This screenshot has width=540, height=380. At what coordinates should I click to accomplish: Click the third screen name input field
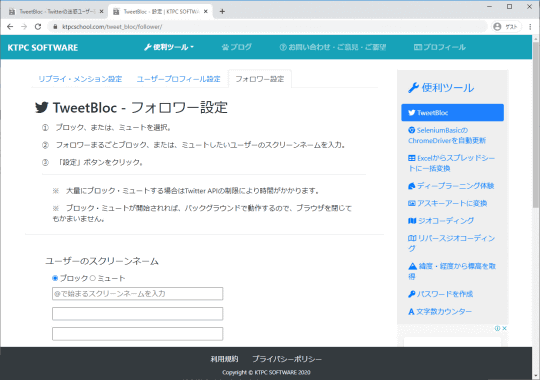pos(137,333)
